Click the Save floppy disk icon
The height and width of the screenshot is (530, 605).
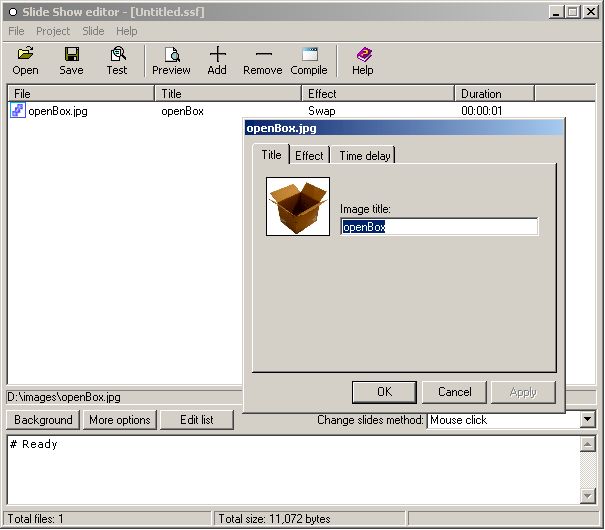71,54
